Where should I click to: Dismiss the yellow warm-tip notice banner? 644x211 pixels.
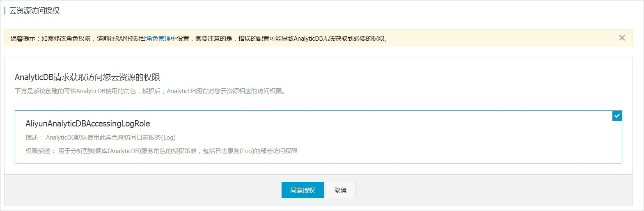click(x=622, y=38)
